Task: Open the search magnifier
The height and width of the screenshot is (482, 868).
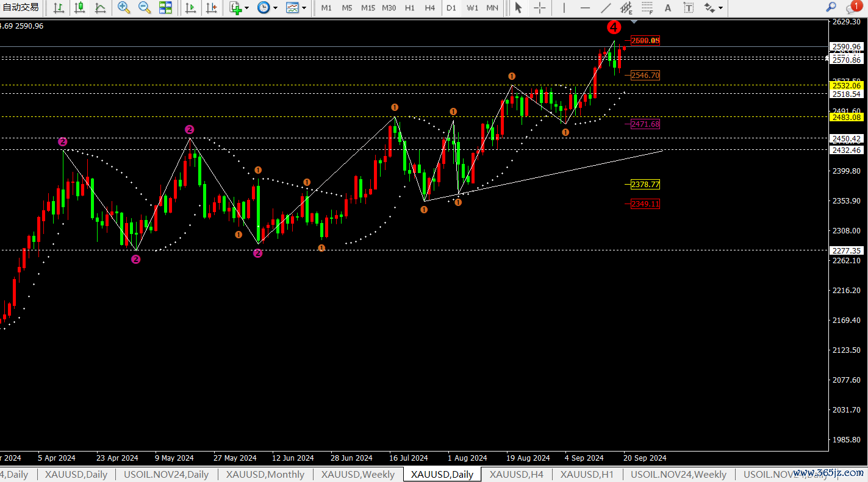Action: point(831,7)
